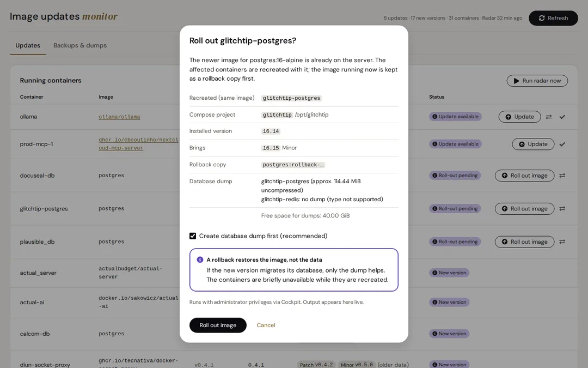This screenshot has height=368, width=588.
Task: Click New version badge for calcom-db
Action: [449, 334]
